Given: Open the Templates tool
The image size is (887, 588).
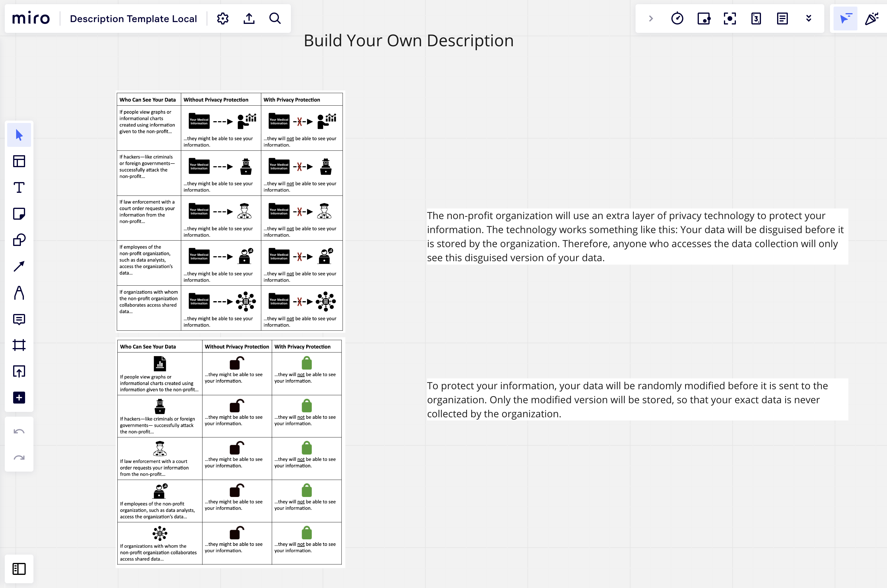Looking at the screenshot, I should [x=19, y=161].
